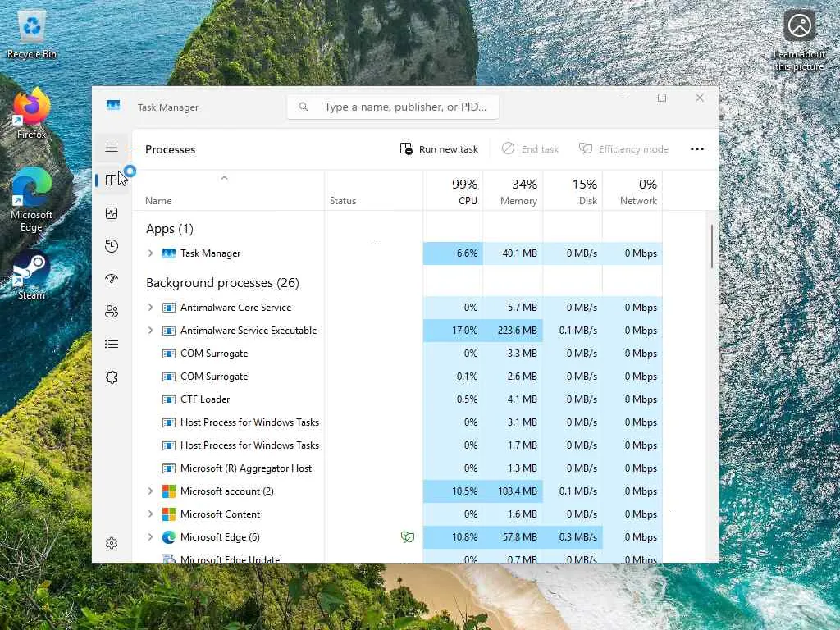Open the Users sidebar icon

(x=112, y=311)
